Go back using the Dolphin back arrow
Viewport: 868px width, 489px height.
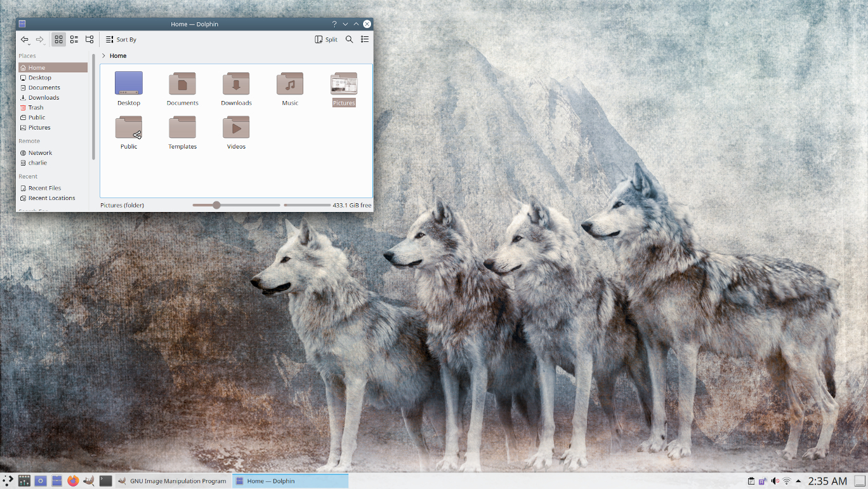click(x=24, y=39)
